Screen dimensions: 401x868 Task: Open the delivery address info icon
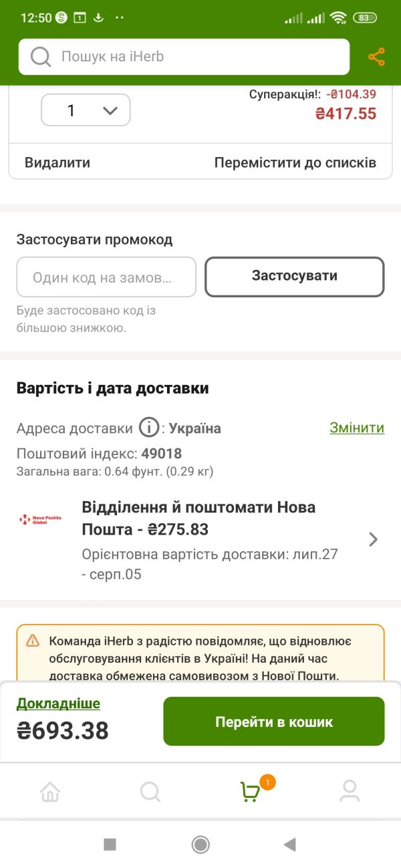point(149,428)
